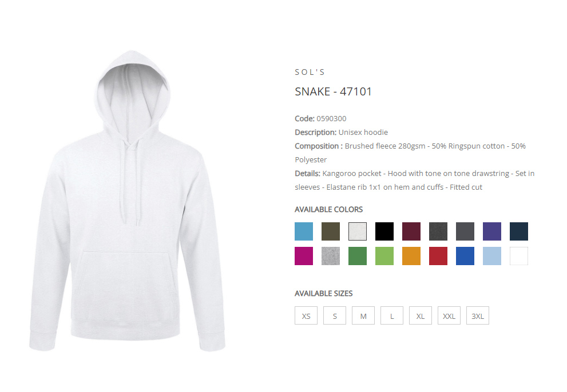The image size is (567, 392).
Task: Pick the black color swatch
Action: point(384,231)
